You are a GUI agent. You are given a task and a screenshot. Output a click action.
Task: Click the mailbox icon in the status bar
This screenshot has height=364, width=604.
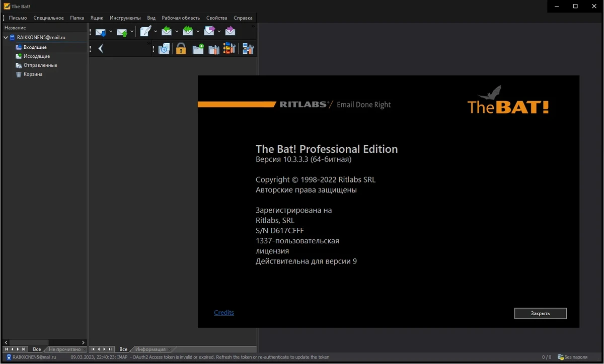9,357
